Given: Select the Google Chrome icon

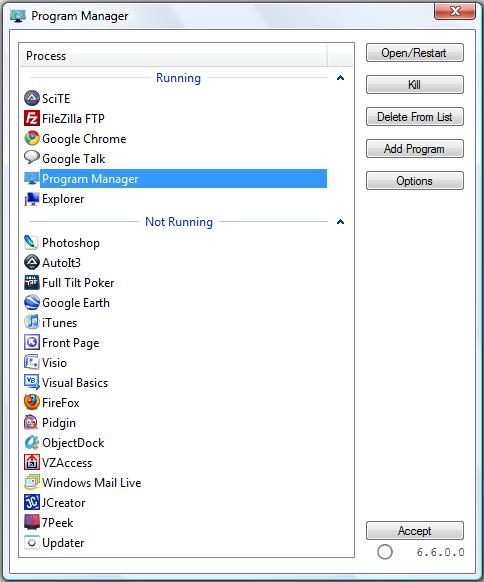Looking at the screenshot, I should click(32, 138).
